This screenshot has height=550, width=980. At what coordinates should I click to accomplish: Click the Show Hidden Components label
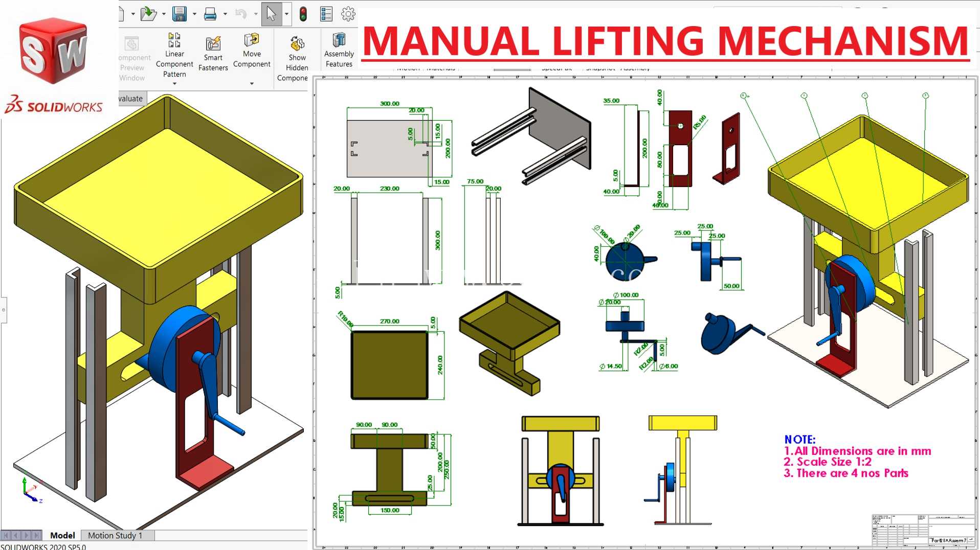[295, 67]
